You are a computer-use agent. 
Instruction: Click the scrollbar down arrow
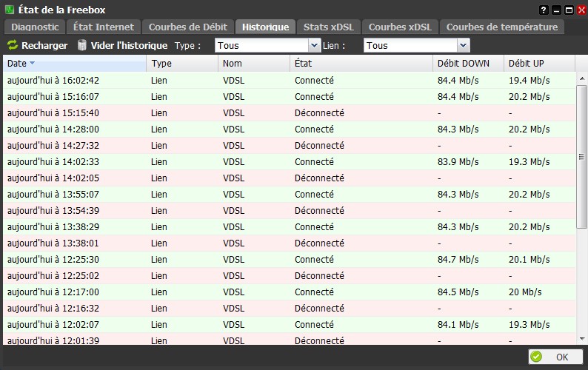pyautogui.click(x=581, y=338)
